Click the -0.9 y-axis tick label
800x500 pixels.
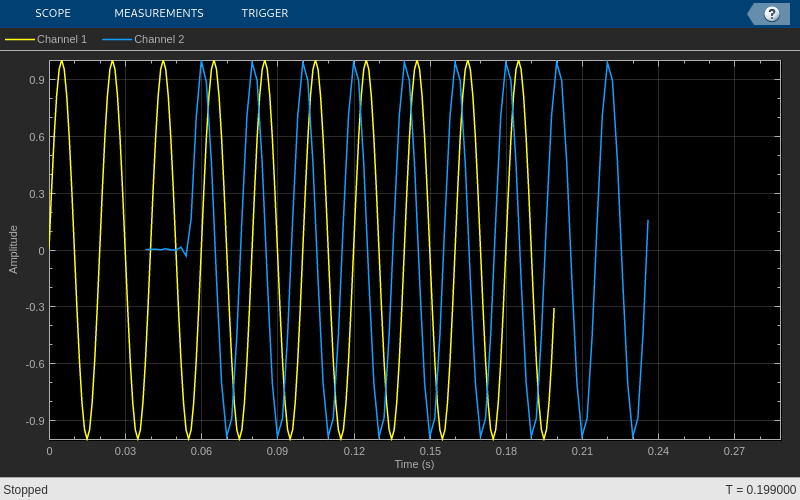36,421
